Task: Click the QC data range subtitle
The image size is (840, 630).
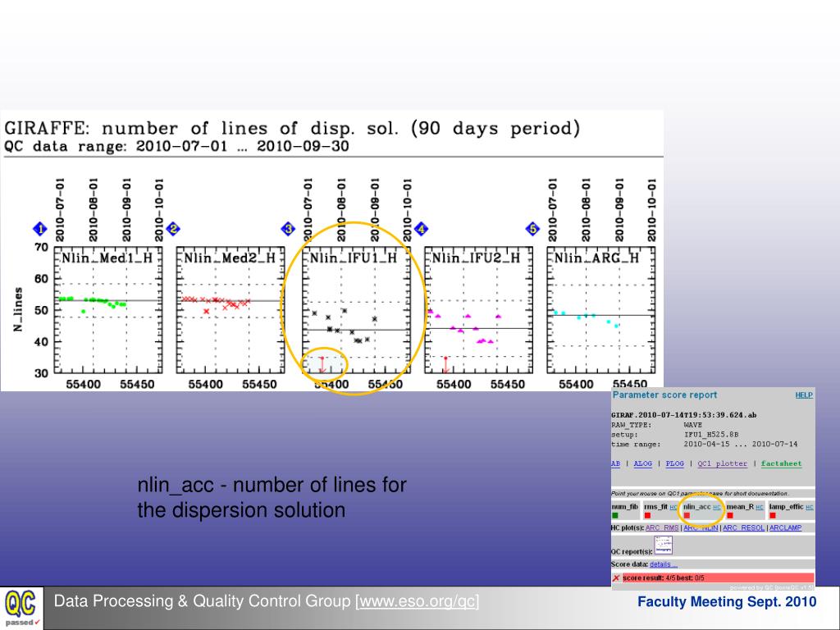Action: tap(177, 146)
